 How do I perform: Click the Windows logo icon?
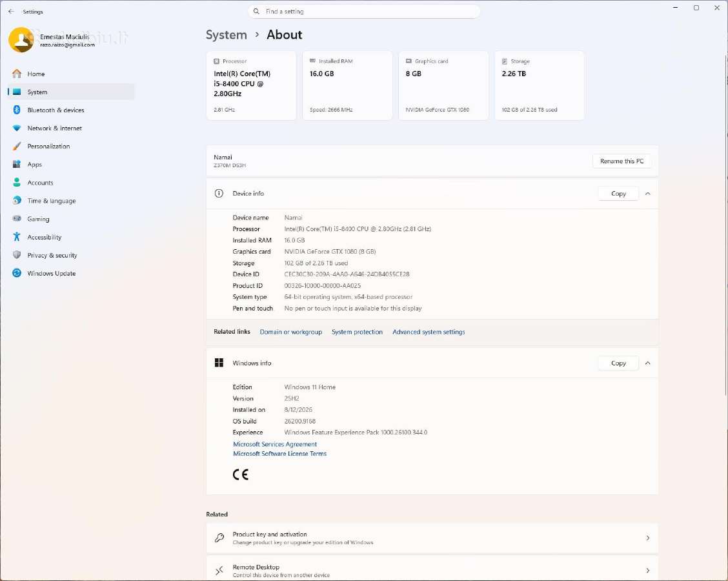(219, 363)
